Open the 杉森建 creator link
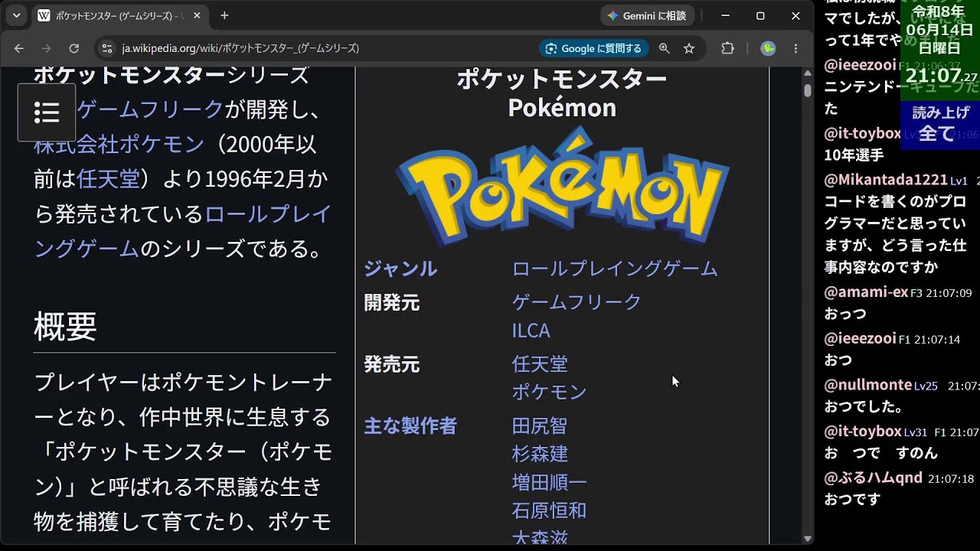980x551 pixels. pos(540,454)
